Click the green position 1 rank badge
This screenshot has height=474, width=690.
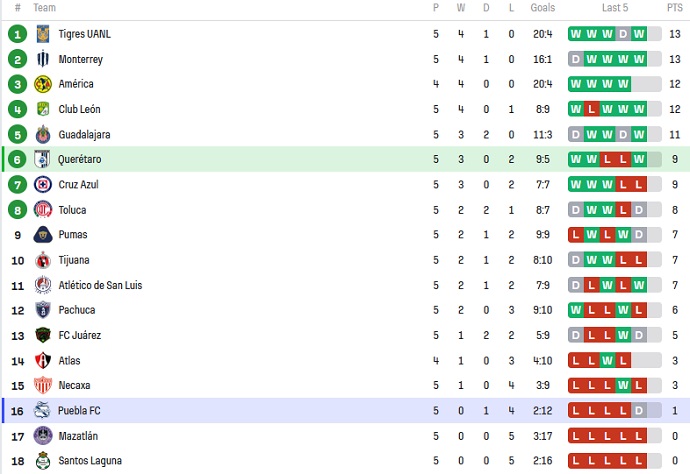tap(17, 34)
